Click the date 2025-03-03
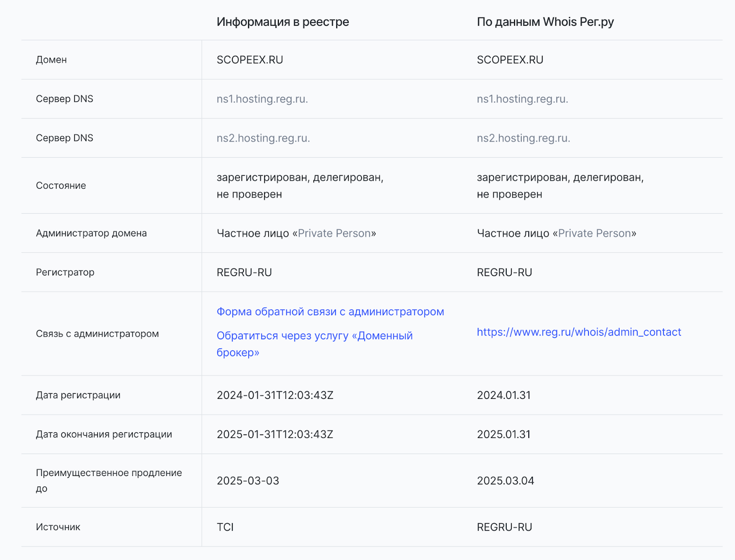The width and height of the screenshot is (735, 560). 248,481
